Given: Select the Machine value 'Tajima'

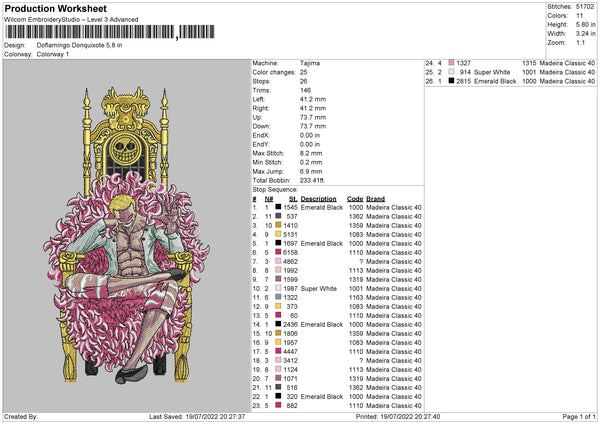Looking at the screenshot, I should 310,63.
